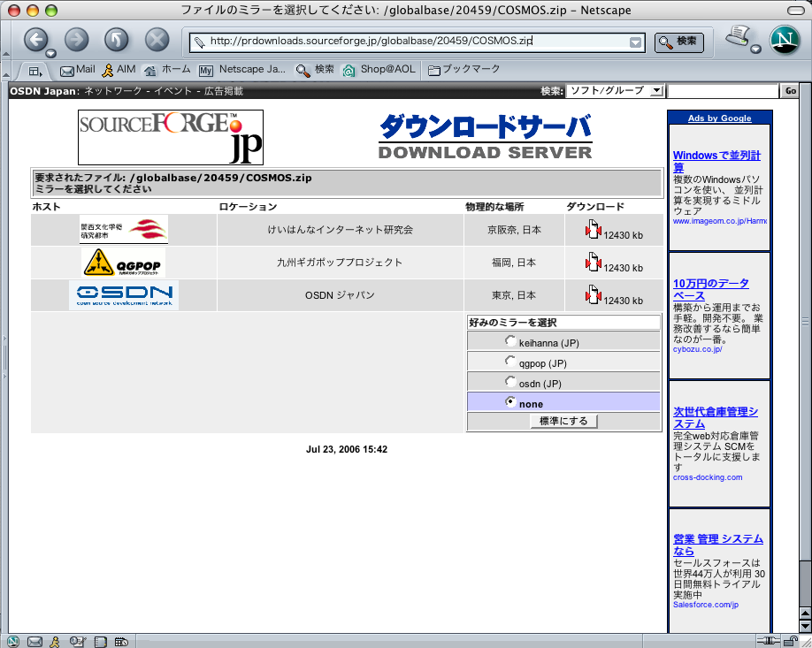Click the URL bookmark page icon

pos(199,42)
